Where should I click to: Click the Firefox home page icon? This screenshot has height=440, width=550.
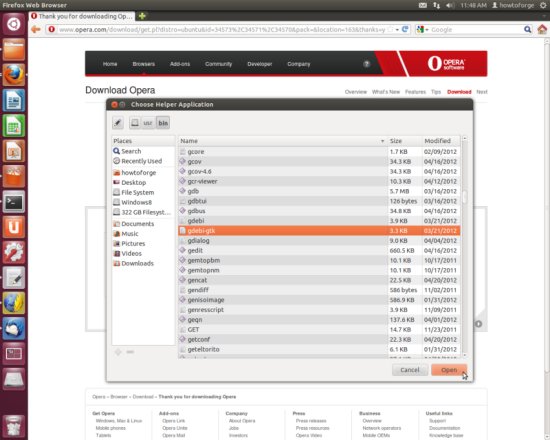542,29
